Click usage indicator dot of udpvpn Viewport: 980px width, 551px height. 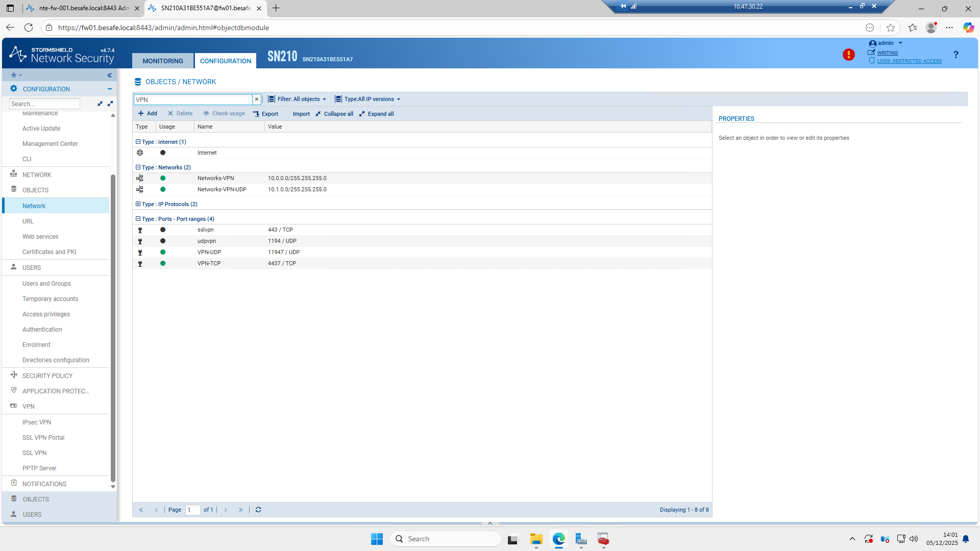pyautogui.click(x=163, y=241)
